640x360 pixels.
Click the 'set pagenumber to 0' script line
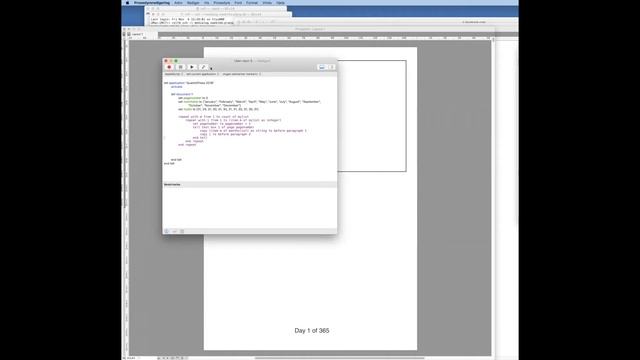pos(193,98)
